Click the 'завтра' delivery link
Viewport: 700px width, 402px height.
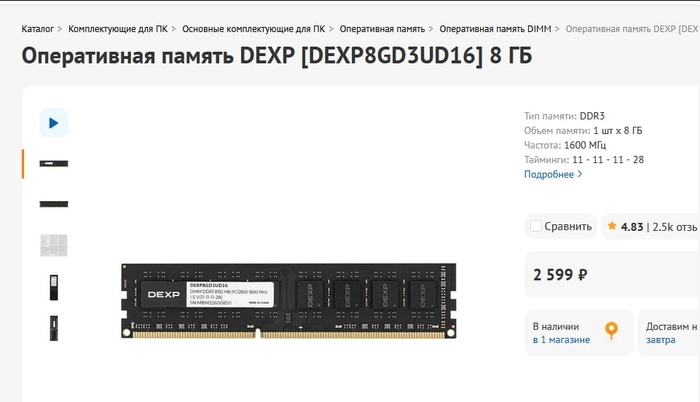(x=660, y=339)
